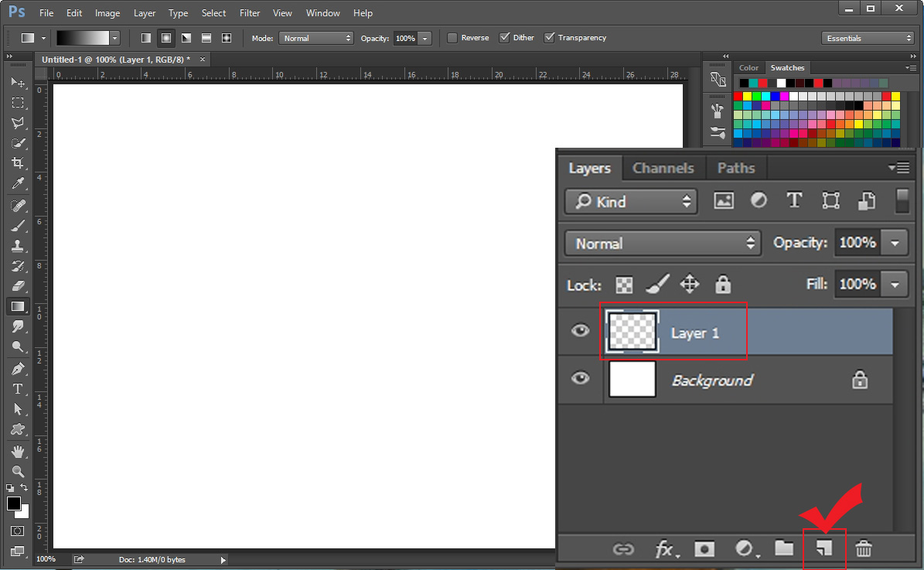The height and width of the screenshot is (570, 924).
Task: Select the Eraser tool
Action: pyautogui.click(x=18, y=286)
